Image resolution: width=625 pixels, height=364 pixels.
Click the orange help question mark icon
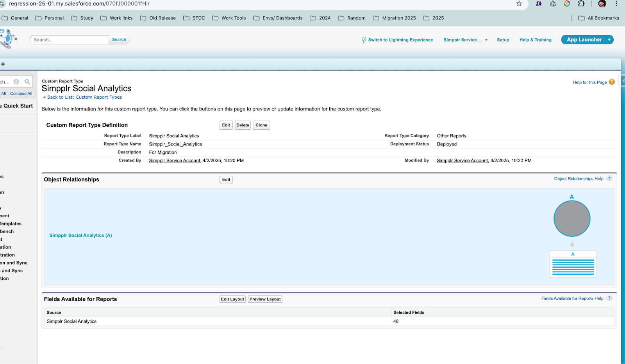[x=612, y=82]
